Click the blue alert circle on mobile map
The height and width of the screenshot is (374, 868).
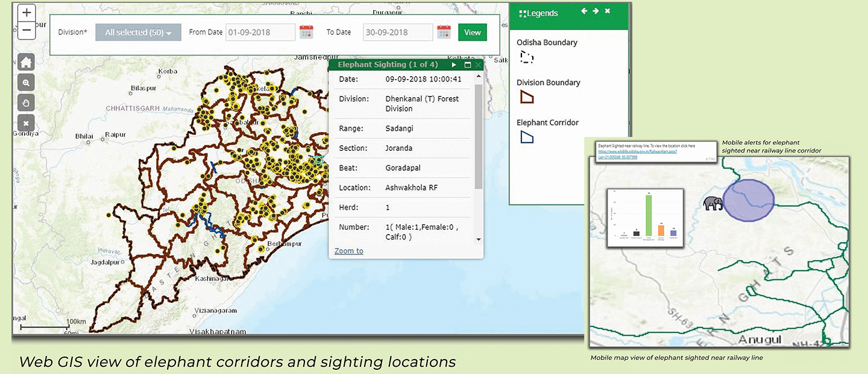click(748, 200)
